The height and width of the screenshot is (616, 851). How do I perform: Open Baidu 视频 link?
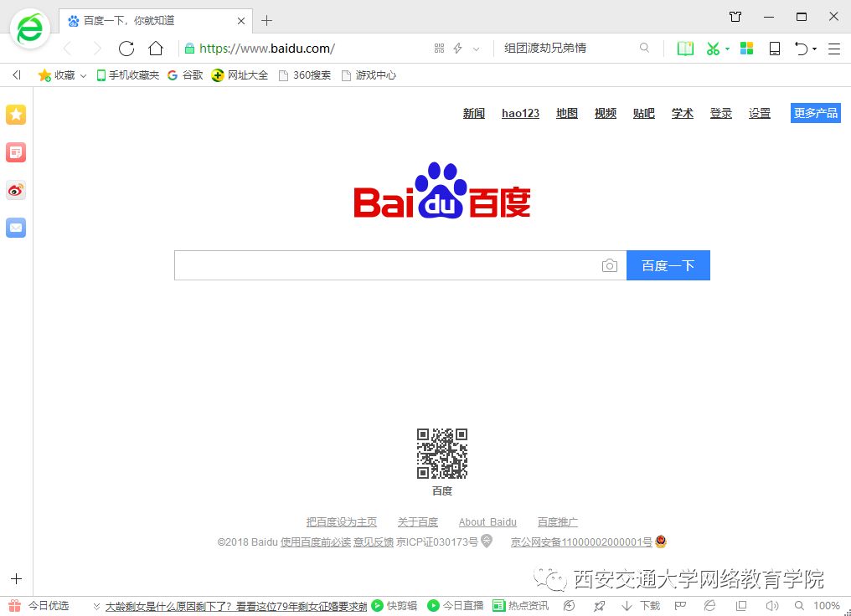[x=605, y=113]
